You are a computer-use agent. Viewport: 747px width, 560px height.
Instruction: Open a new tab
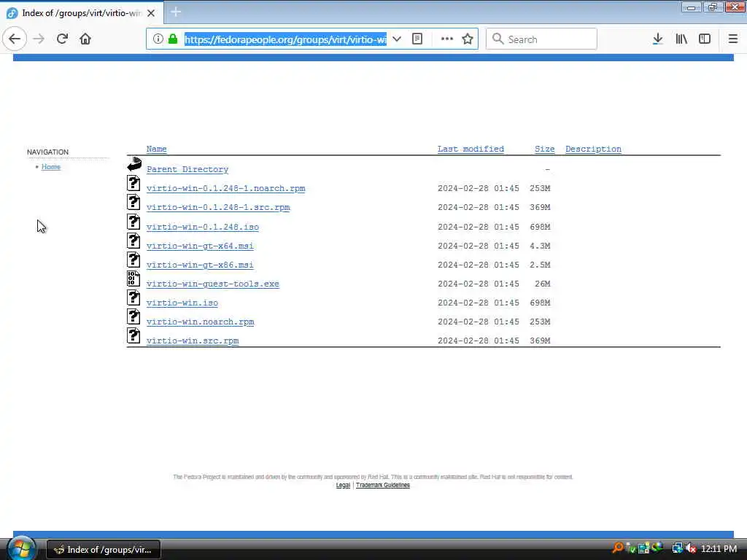(176, 12)
